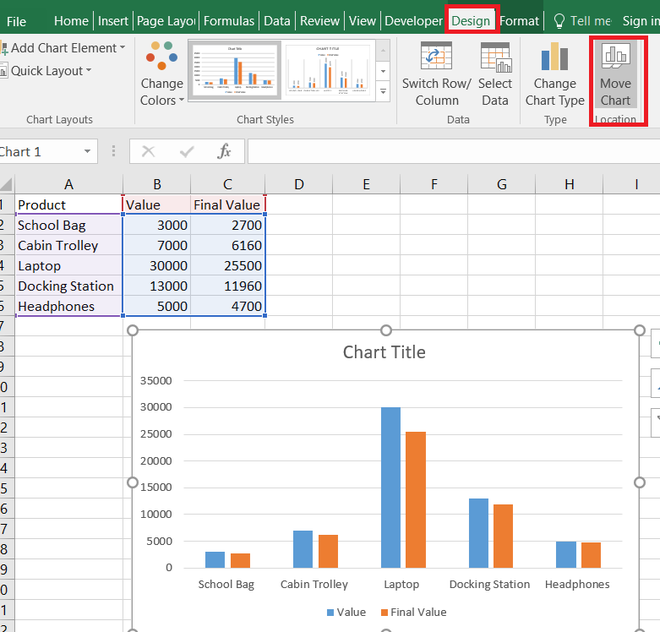The height and width of the screenshot is (632, 660).
Task: Click the orange Laptop Final Value bar
Action: coord(416,500)
